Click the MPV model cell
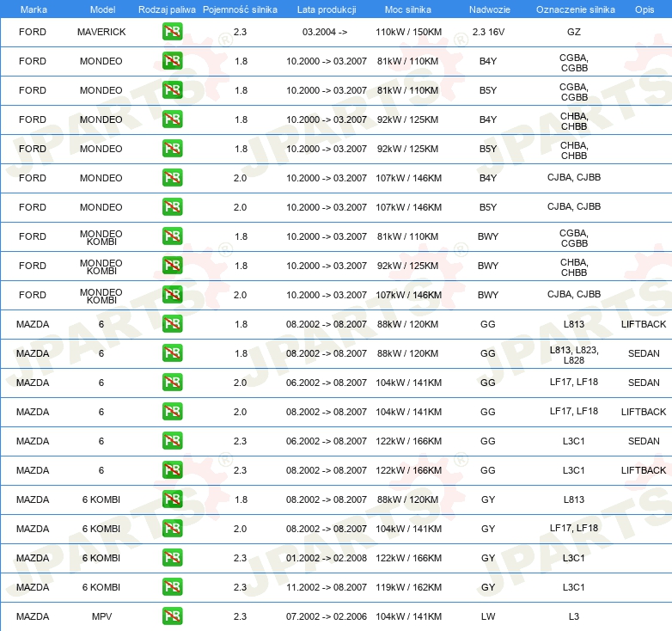This screenshot has width=672, height=631. pos(101,616)
